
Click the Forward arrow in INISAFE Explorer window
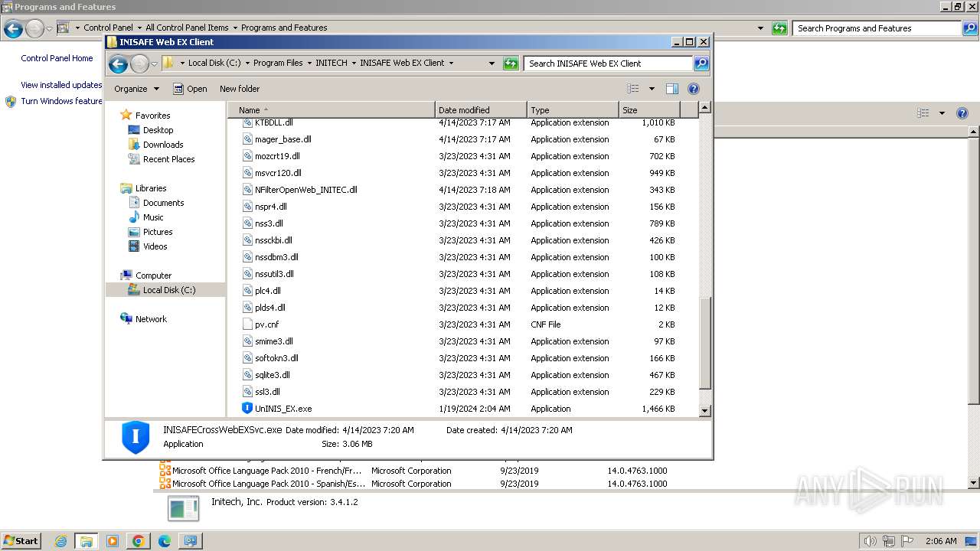139,64
